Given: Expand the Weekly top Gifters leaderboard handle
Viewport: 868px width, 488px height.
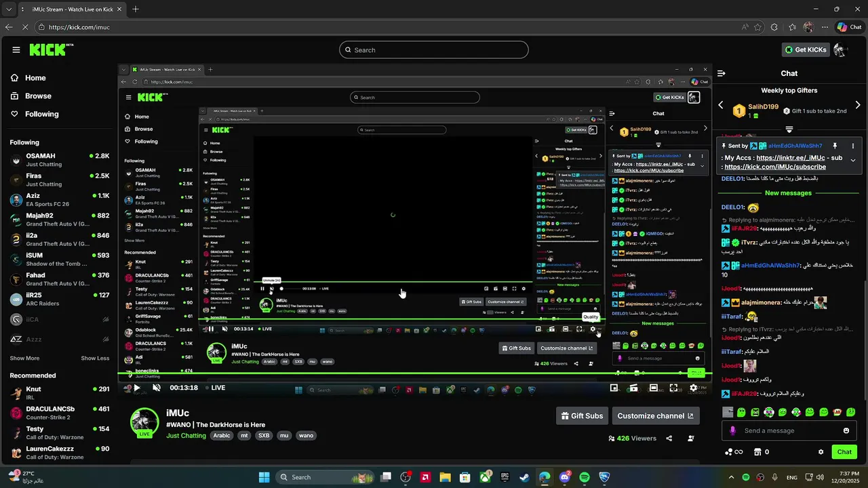Looking at the screenshot, I should [x=789, y=129].
